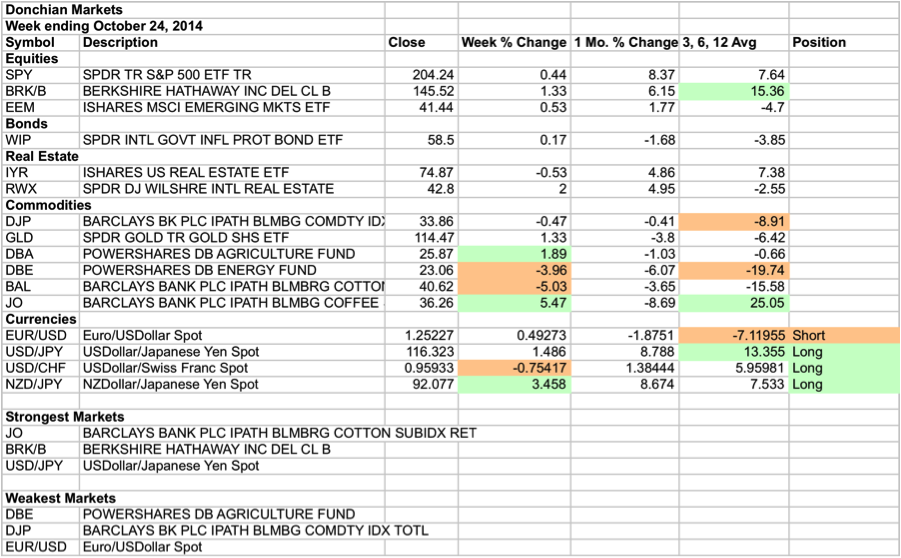Select the "Long" cell in USD/JPY row
Viewport: 901px width, 558px height.
pyautogui.click(x=844, y=352)
